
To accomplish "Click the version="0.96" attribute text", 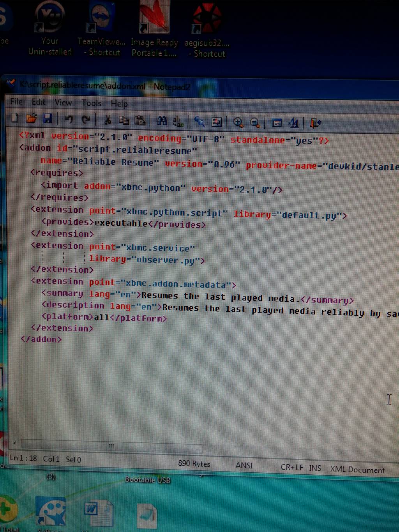I will click(x=203, y=164).
